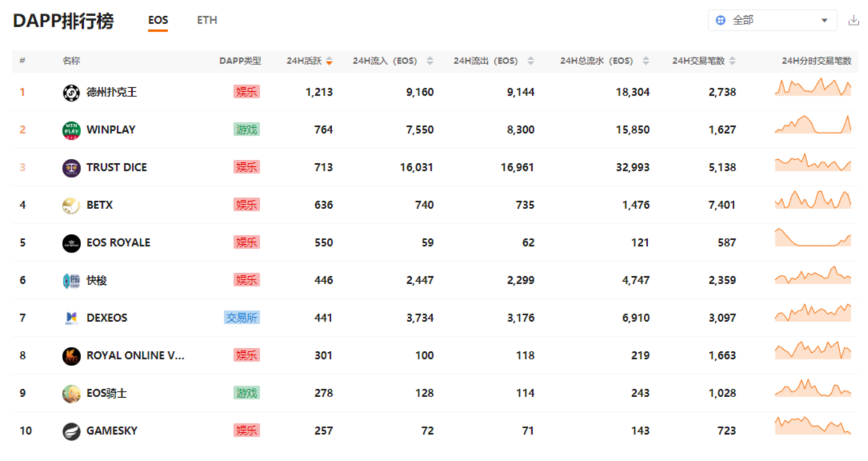Viewport: 868px width, 461px height.
Task: Click the globe icon in 全部 dropdown
Action: click(720, 20)
